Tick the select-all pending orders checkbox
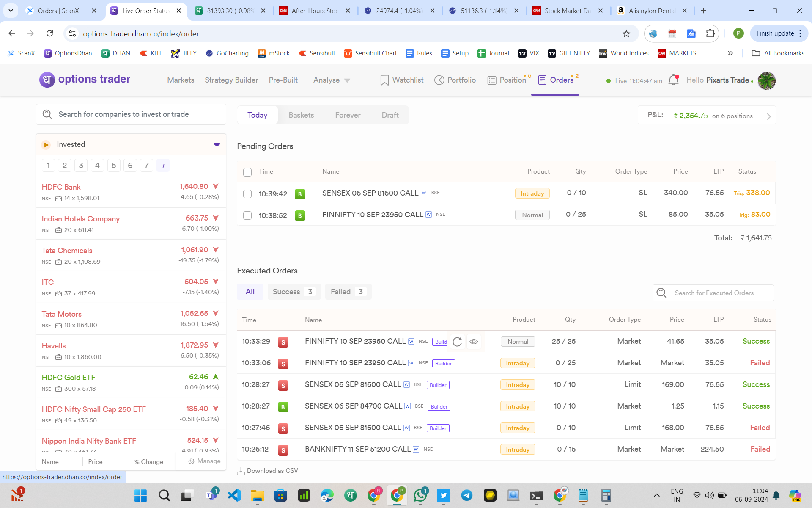 point(247,172)
